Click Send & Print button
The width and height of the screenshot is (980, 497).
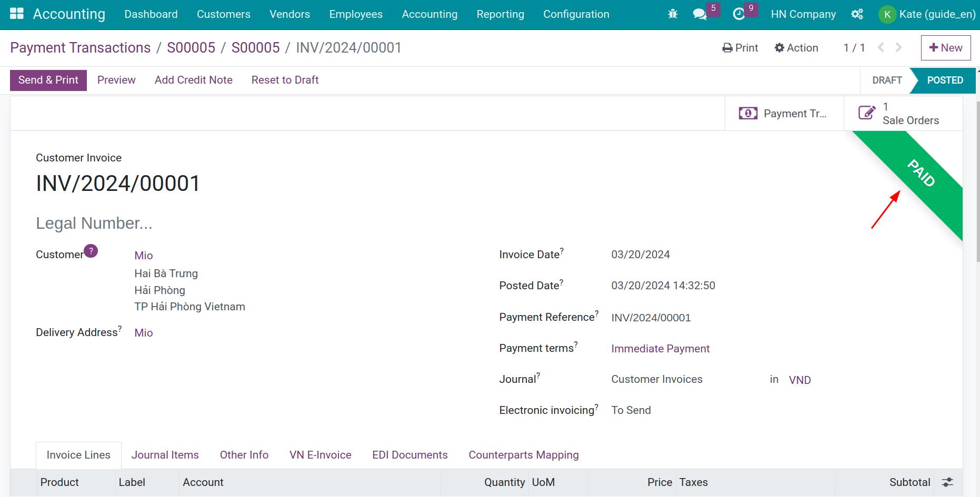pos(48,80)
